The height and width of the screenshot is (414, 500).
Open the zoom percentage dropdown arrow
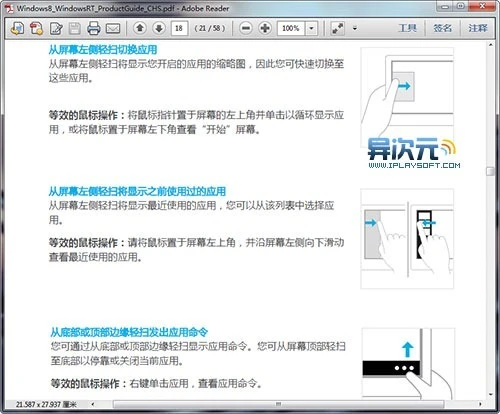tap(311, 28)
